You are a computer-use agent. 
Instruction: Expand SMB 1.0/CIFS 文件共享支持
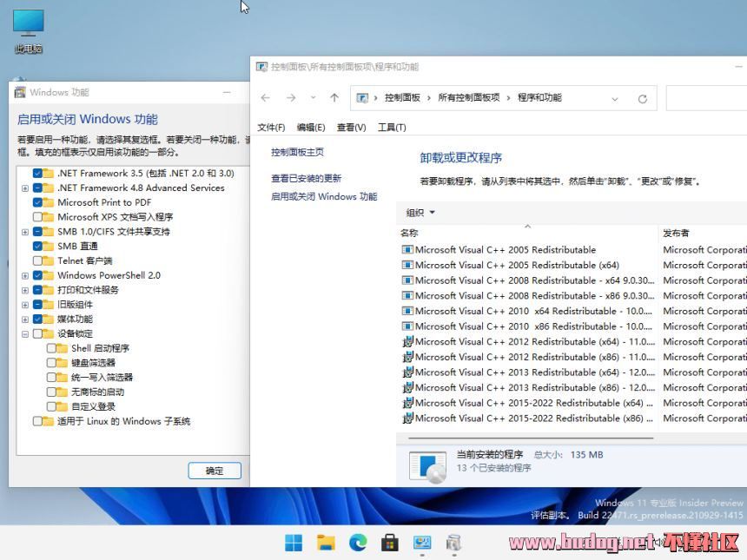24,231
